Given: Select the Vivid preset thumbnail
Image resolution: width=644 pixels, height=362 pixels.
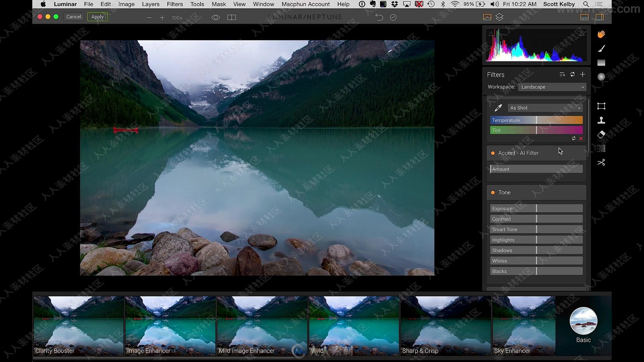Looking at the screenshot, I should pyautogui.click(x=354, y=325).
